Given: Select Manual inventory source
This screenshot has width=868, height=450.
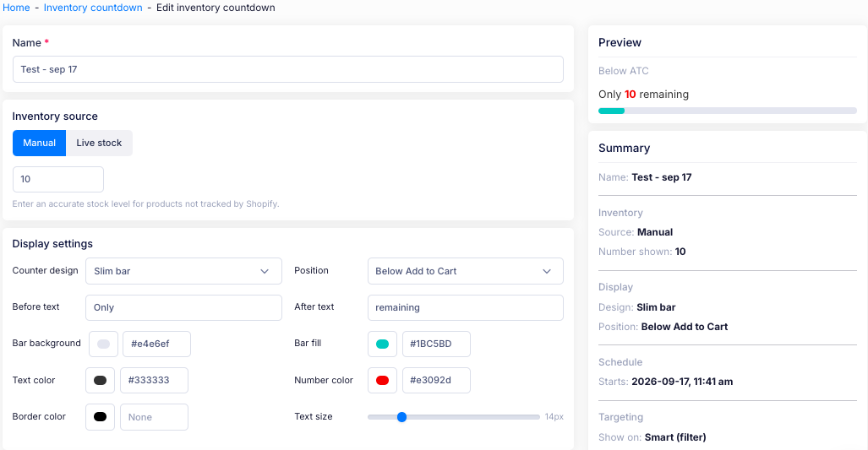Looking at the screenshot, I should [40, 143].
